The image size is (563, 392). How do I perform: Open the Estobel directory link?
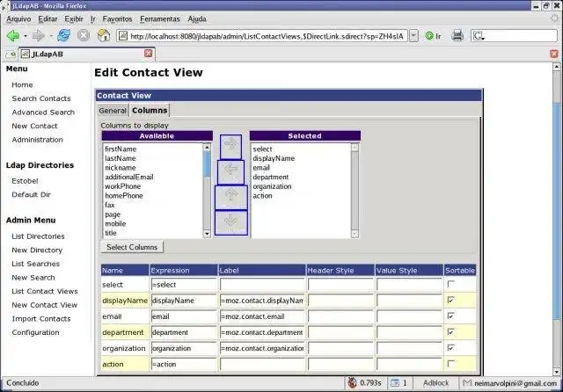[x=25, y=181]
